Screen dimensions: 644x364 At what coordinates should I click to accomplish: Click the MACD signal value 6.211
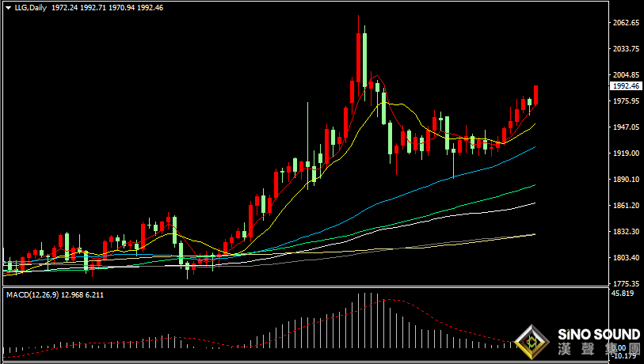point(94,294)
